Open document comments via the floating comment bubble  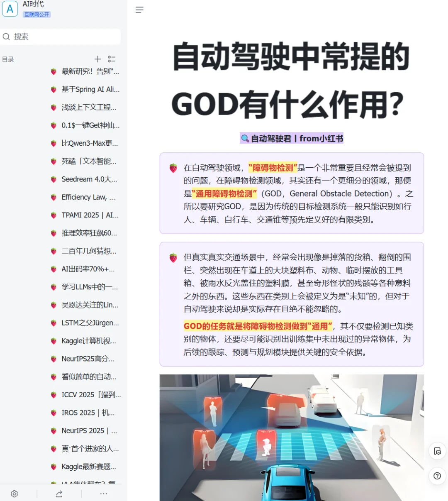(x=436, y=451)
